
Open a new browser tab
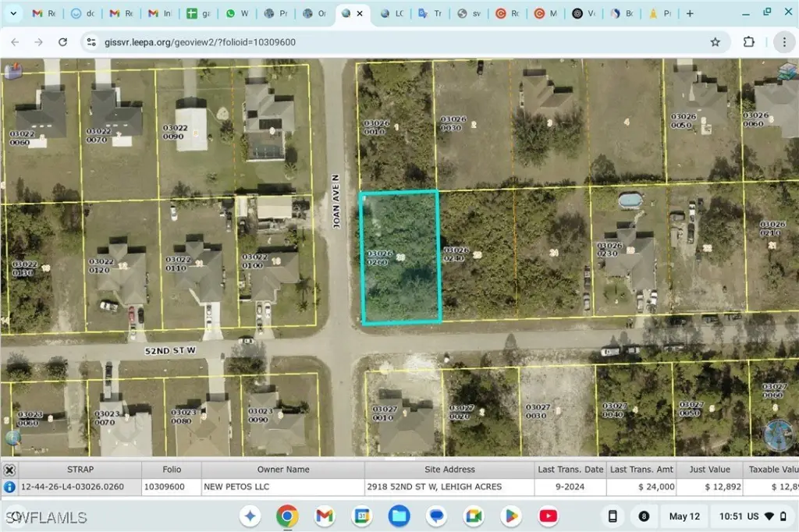690,14
